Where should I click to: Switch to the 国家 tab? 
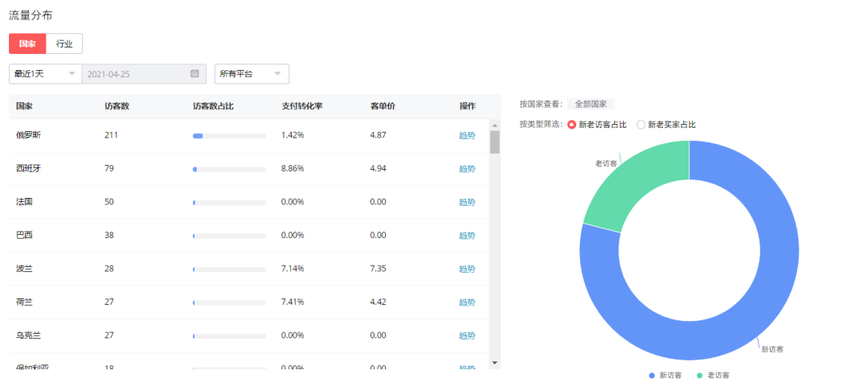pyautogui.click(x=27, y=43)
